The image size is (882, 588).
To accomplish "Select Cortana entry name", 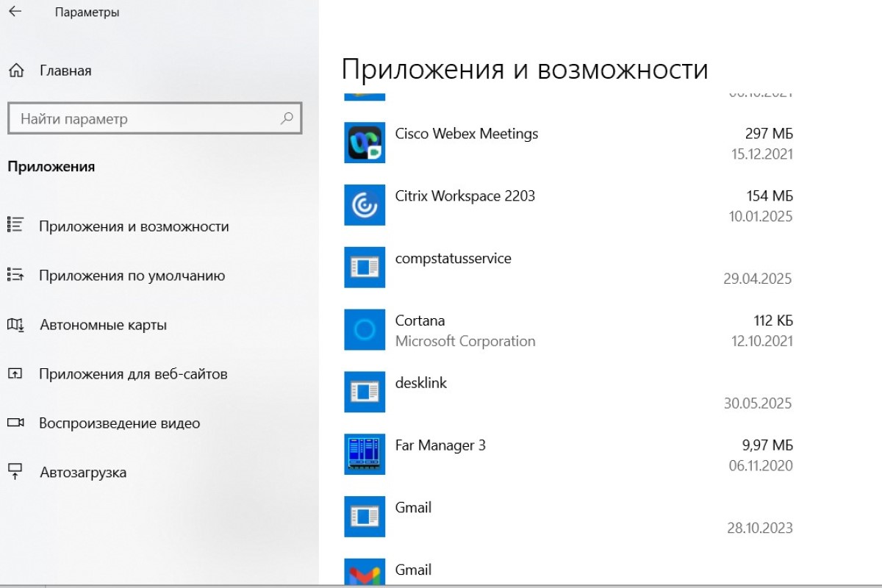I will 420,320.
